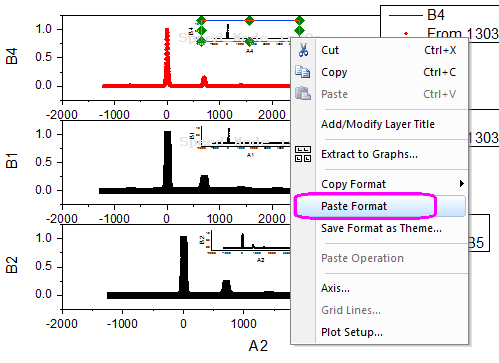This screenshot has height=363, width=499.
Task: Click the B4 y-axis title
Action: tap(11, 56)
